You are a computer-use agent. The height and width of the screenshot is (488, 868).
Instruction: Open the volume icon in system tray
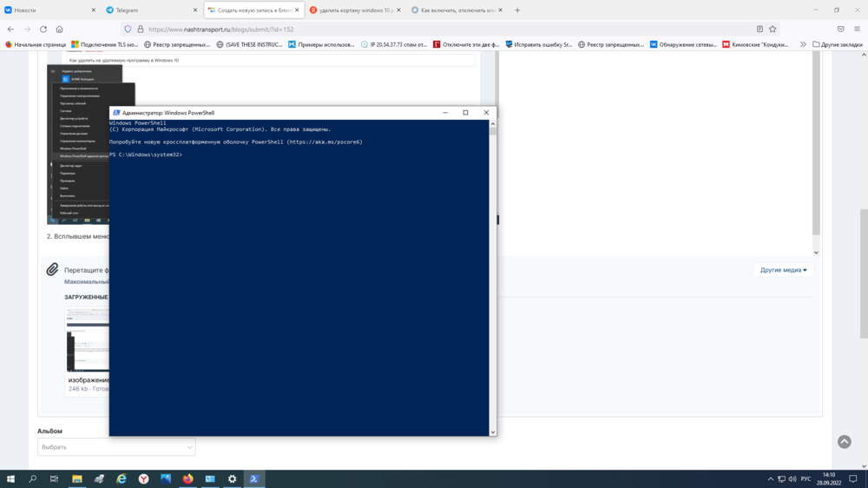[792, 479]
